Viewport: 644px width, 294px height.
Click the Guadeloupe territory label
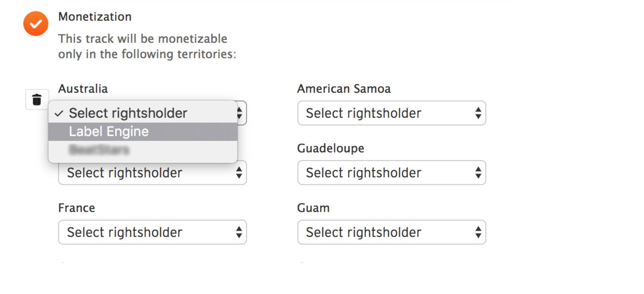(330, 148)
